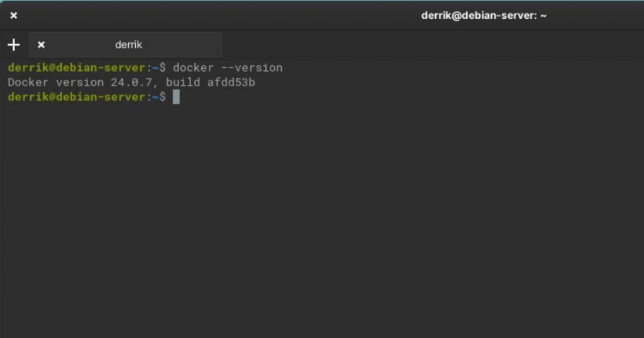
Task: Click the word docker in the typed command
Action: (x=194, y=68)
